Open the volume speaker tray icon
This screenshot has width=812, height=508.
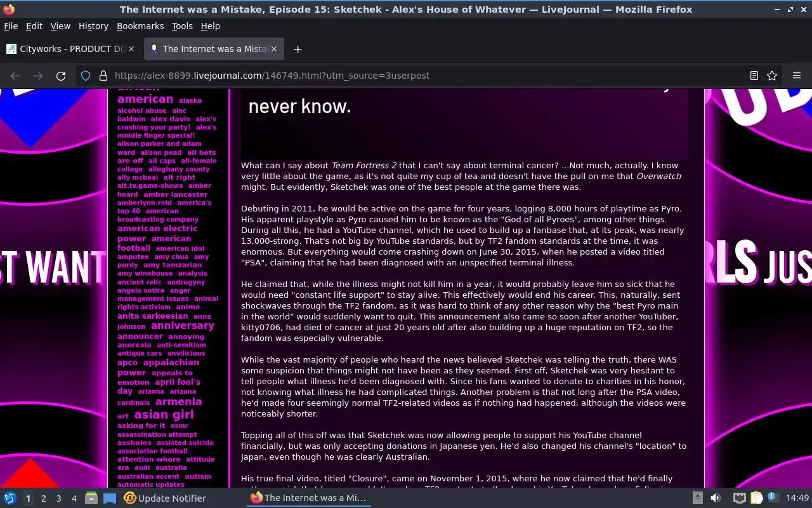point(716,498)
